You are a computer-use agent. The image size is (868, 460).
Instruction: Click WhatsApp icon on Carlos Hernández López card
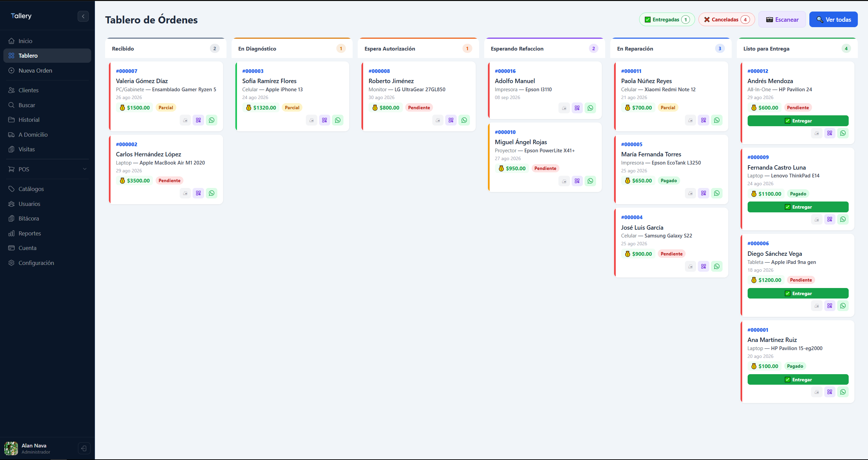coord(212,193)
